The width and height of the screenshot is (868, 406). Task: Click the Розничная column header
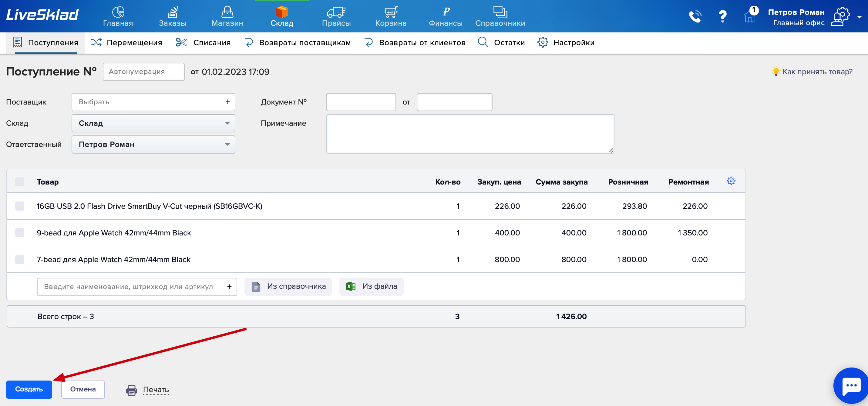pos(628,182)
